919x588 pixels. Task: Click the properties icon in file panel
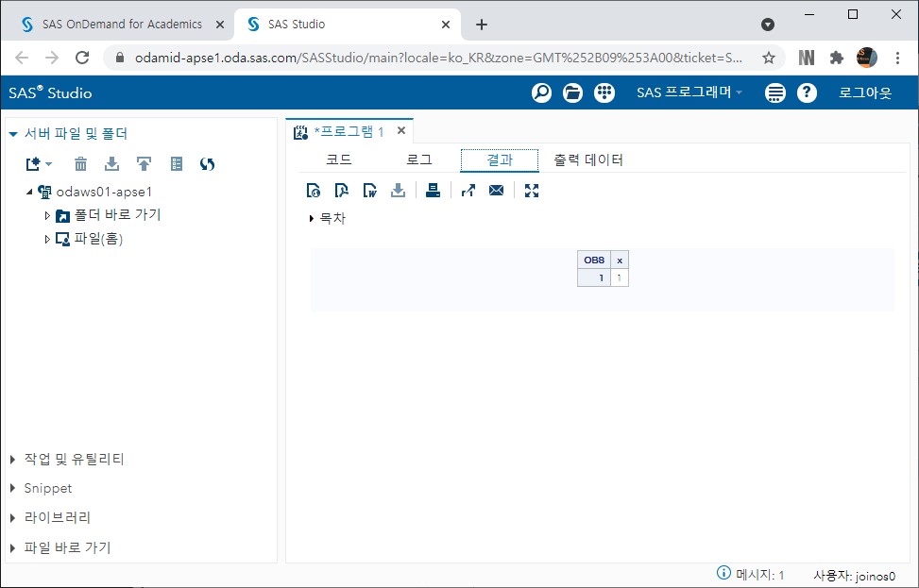pyautogui.click(x=176, y=164)
